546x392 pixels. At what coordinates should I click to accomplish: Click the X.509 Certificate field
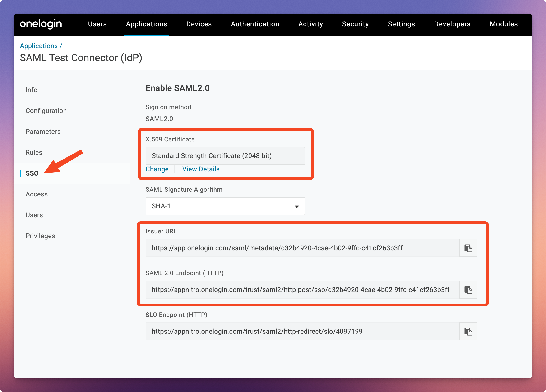[225, 156]
